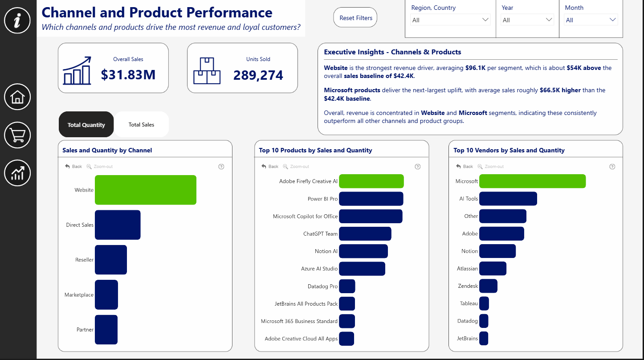Click the Website axis label
Image resolution: width=644 pixels, height=360 pixels.
(84, 190)
